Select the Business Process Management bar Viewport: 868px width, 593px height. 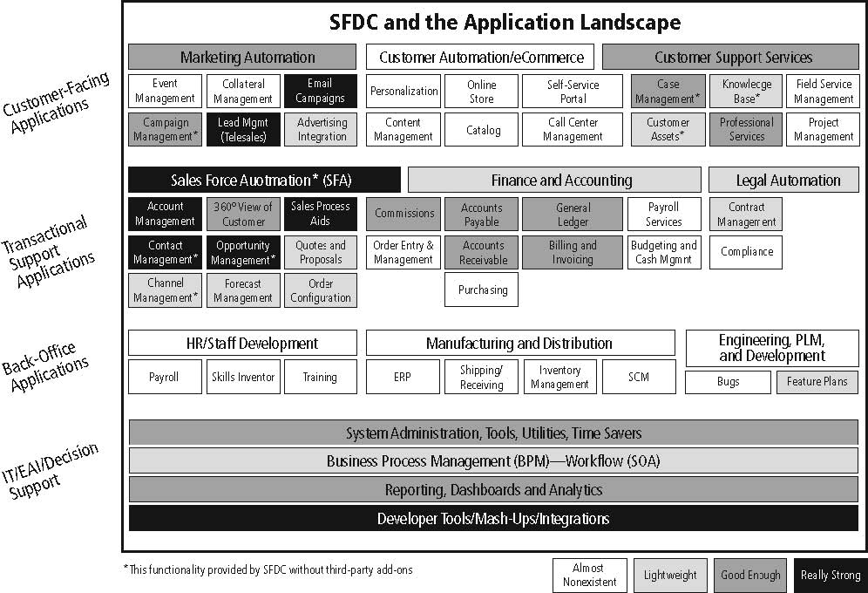click(492, 461)
